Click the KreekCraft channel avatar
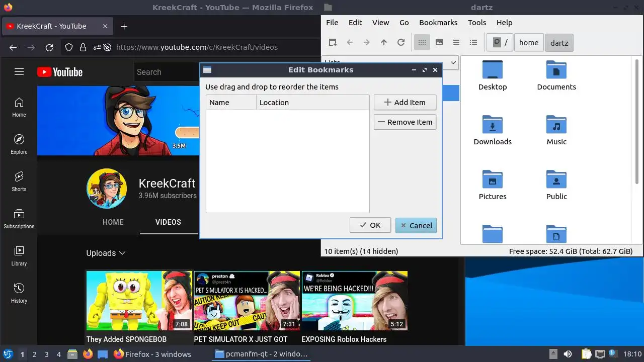 pyautogui.click(x=107, y=189)
